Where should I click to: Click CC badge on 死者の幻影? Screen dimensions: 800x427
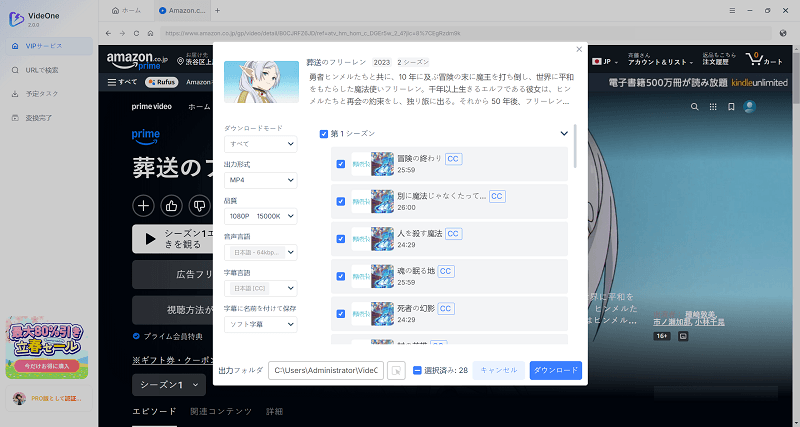pos(445,309)
